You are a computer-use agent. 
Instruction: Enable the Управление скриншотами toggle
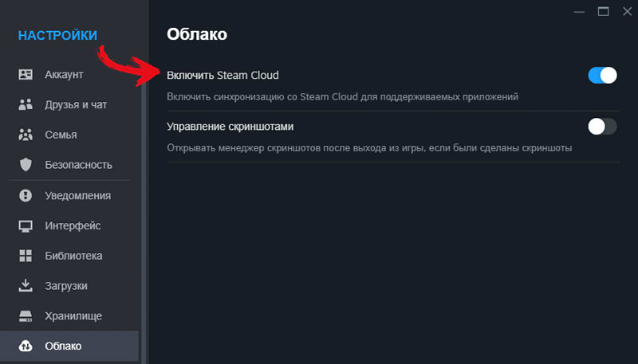click(603, 127)
